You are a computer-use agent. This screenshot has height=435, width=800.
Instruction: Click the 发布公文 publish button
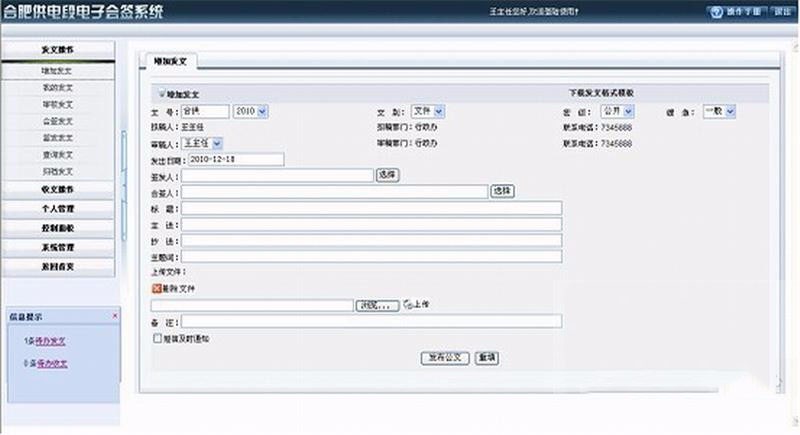[445, 357]
